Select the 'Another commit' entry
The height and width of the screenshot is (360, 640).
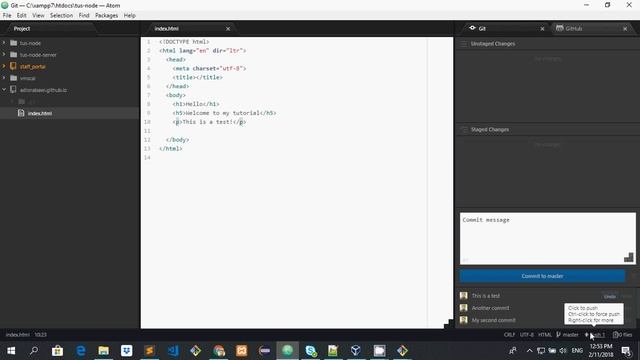(490, 308)
